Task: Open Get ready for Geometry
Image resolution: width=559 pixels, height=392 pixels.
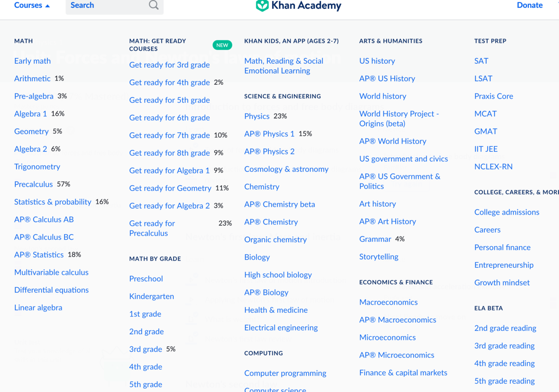Action: tap(170, 188)
